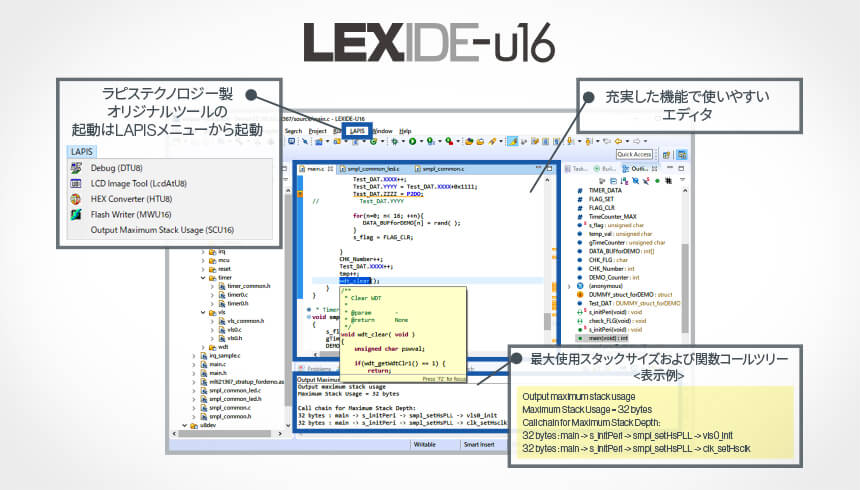Viewport: 860px width, 490px height.
Task: Click the green Run toolbar button
Action: click(x=412, y=142)
